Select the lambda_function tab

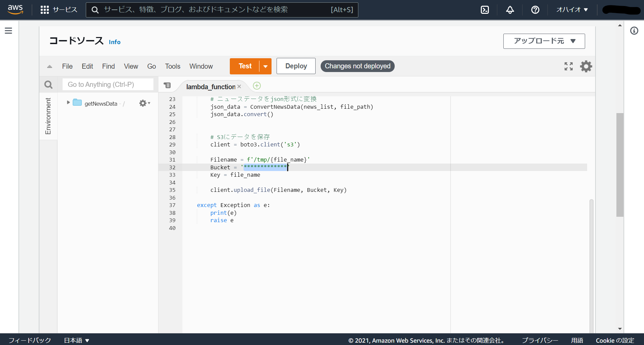(x=211, y=87)
